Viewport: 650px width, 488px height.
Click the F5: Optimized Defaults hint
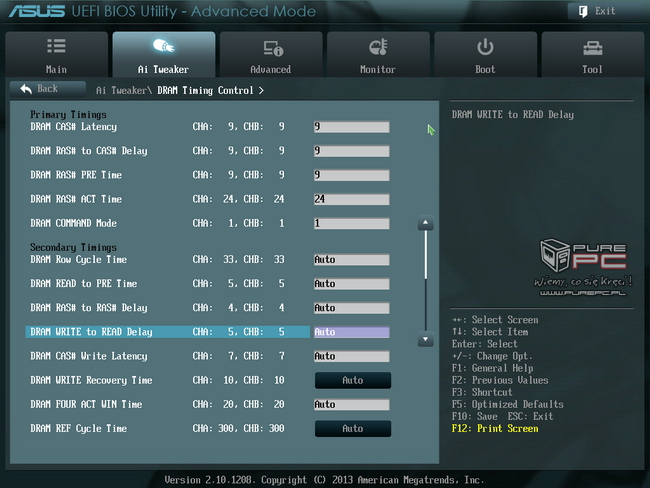(508, 404)
